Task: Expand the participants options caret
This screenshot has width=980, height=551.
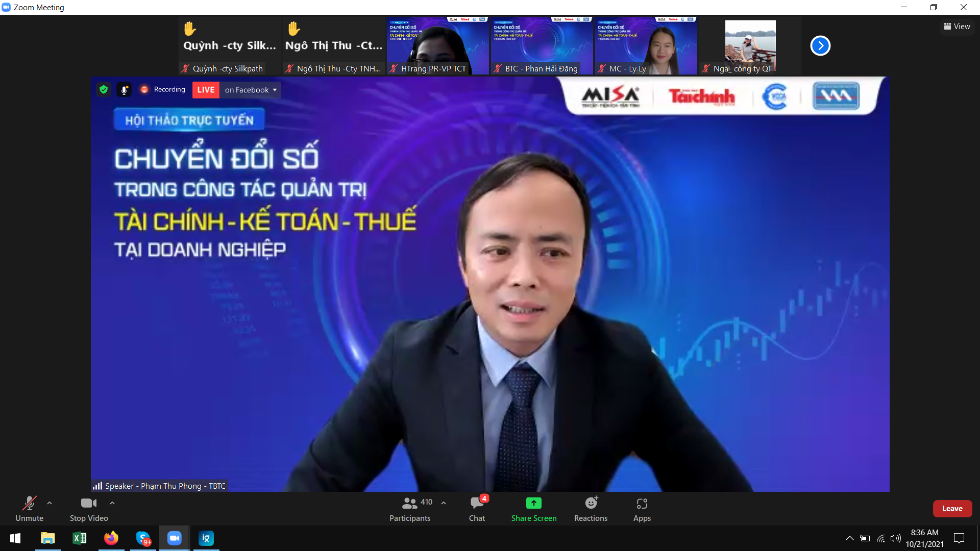Action: pos(444,503)
